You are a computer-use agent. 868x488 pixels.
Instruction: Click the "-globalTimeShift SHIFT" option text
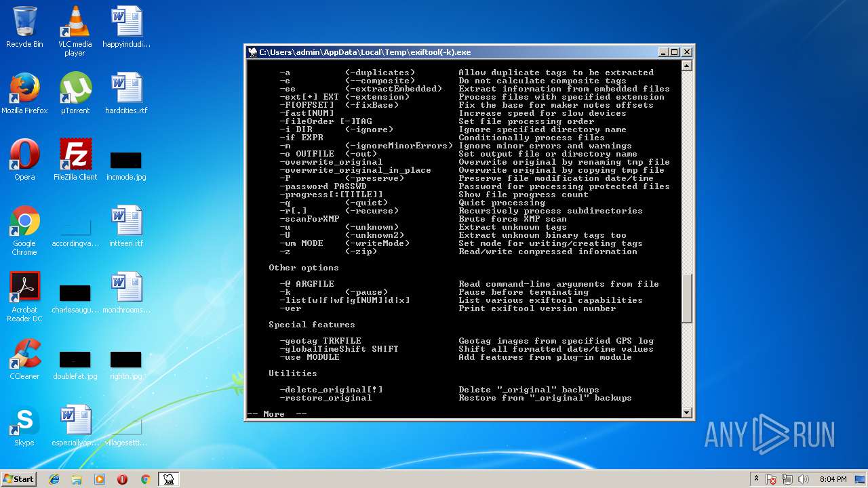point(339,349)
